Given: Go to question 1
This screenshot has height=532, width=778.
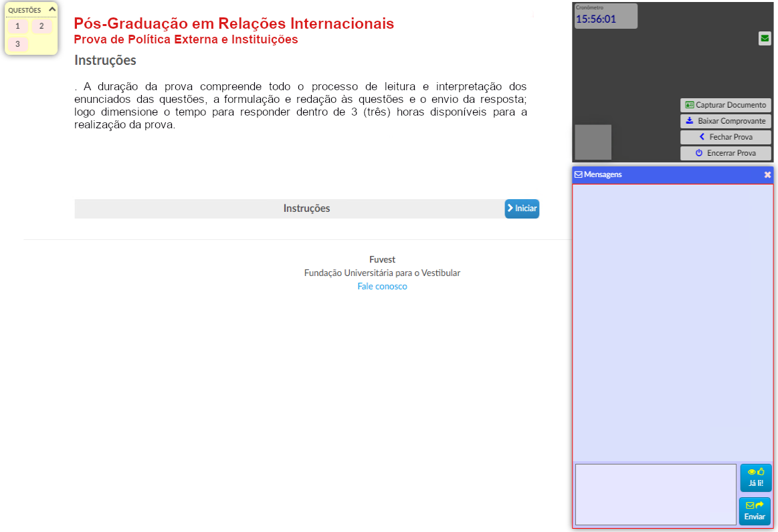Looking at the screenshot, I should point(17,27).
